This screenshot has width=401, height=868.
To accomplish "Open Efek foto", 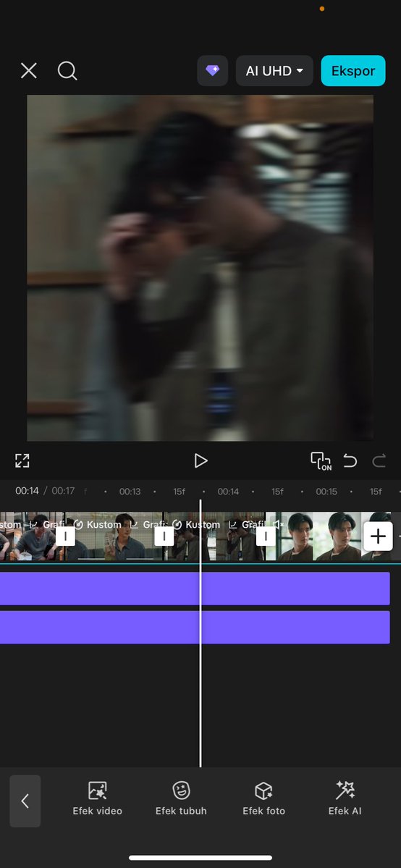I will [263, 799].
